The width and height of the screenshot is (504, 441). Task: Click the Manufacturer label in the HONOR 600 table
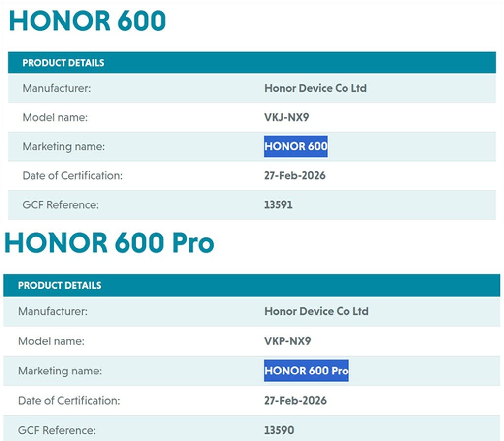click(x=57, y=89)
